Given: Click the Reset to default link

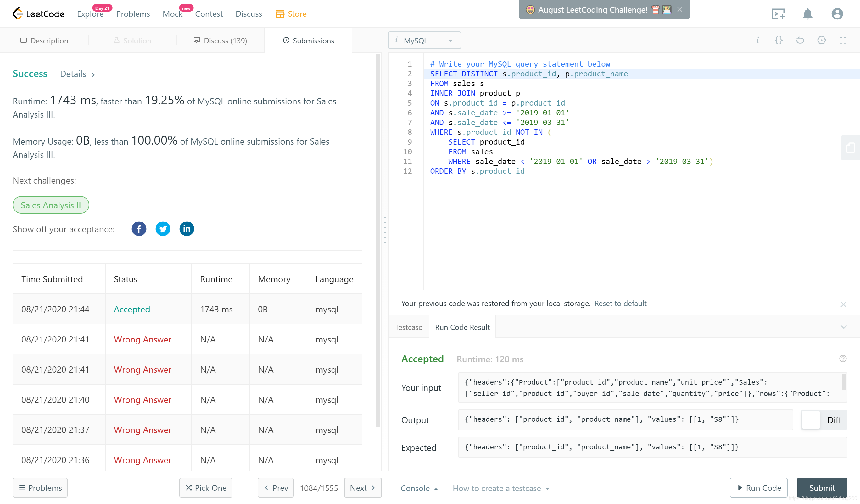Looking at the screenshot, I should click(620, 304).
